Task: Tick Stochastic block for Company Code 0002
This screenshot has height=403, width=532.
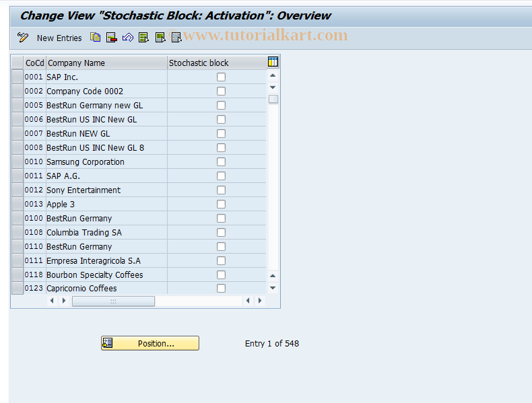Action: coord(221,91)
